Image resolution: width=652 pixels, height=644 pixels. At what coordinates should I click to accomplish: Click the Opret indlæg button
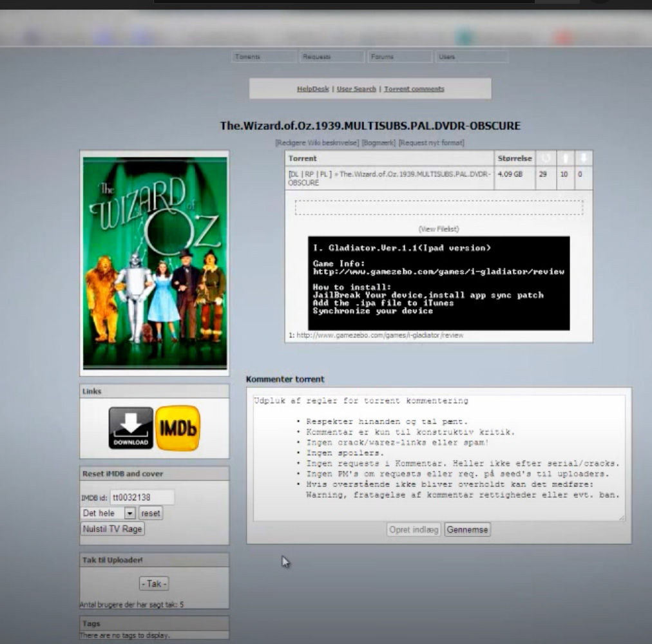(414, 529)
